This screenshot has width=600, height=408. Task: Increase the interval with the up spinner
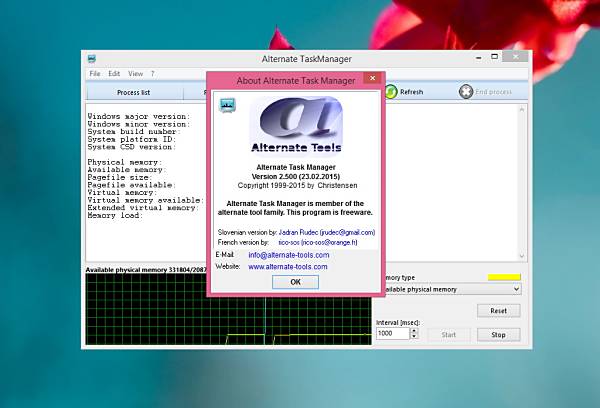point(414,331)
